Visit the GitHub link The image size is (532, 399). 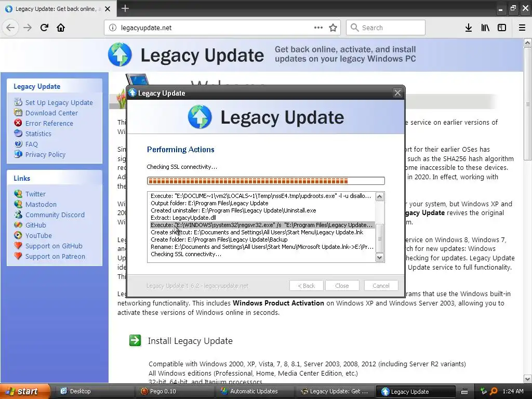(x=36, y=225)
